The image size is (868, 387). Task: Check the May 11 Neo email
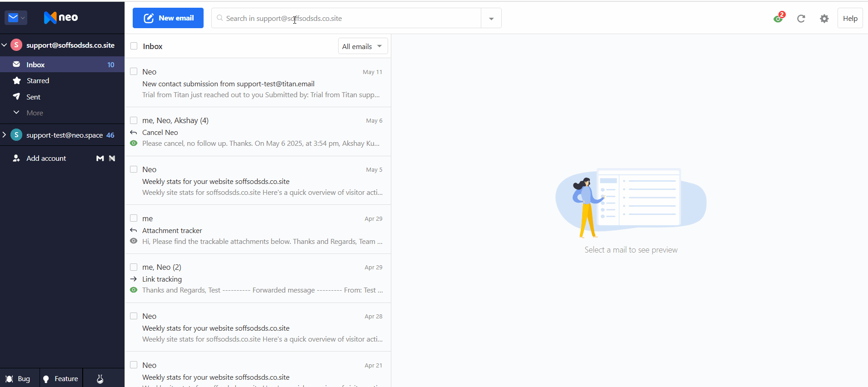click(x=134, y=71)
